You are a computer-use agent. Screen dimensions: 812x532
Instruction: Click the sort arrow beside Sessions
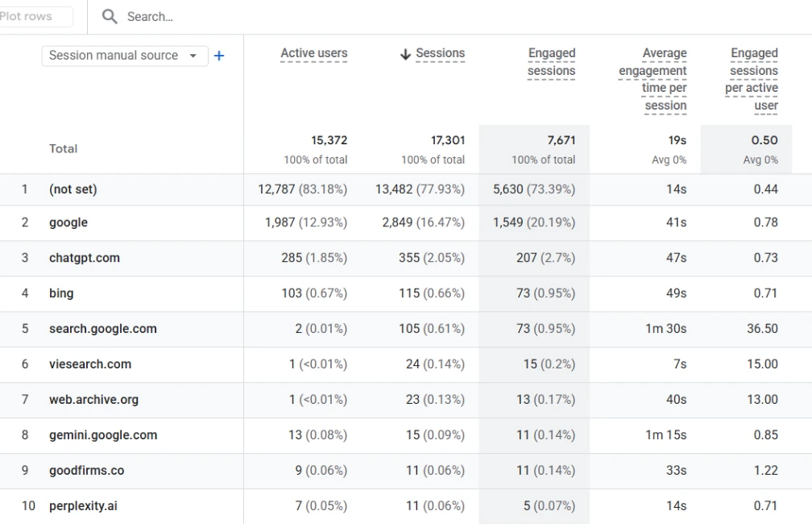tap(405, 54)
